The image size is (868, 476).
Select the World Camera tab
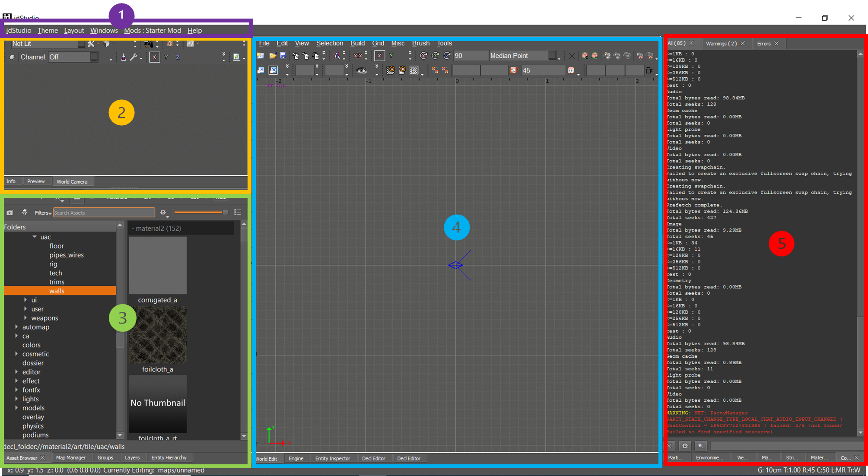pos(72,181)
